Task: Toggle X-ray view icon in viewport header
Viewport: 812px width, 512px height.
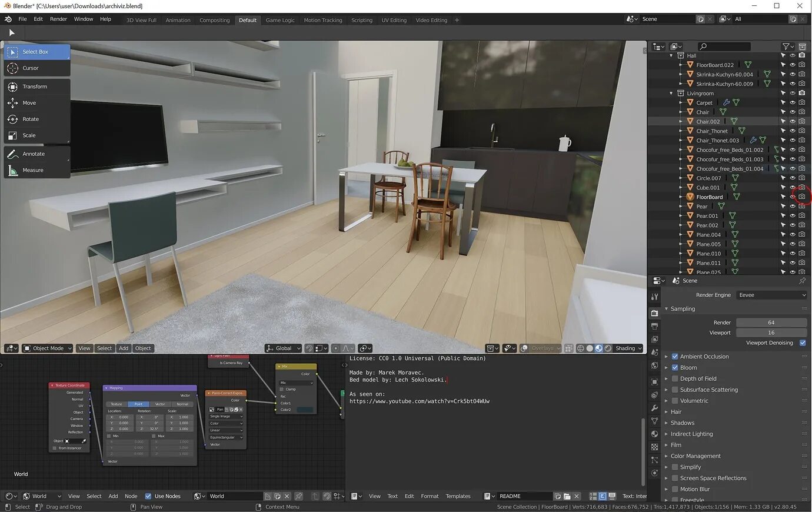Action: pos(568,348)
